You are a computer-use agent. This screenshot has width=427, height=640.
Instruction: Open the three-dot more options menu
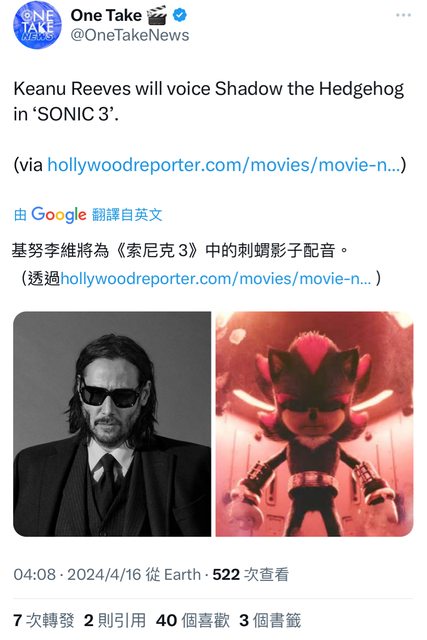tap(403, 15)
